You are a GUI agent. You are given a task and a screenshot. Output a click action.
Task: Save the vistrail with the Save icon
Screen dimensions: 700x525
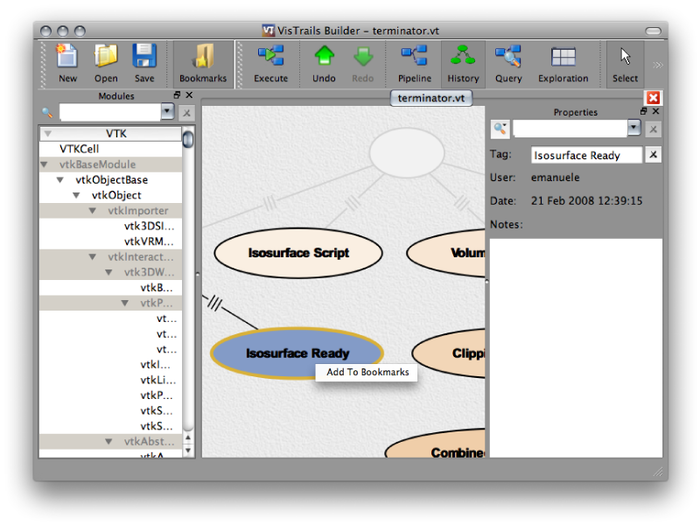pyautogui.click(x=144, y=62)
